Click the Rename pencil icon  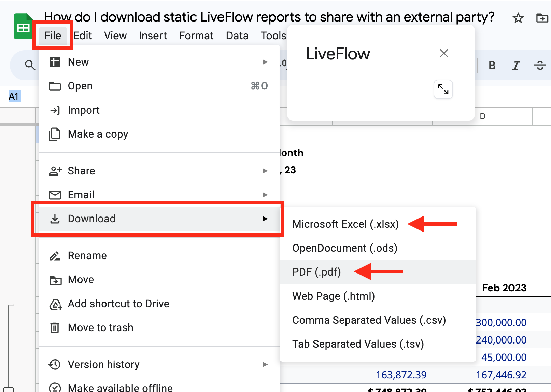tap(55, 256)
